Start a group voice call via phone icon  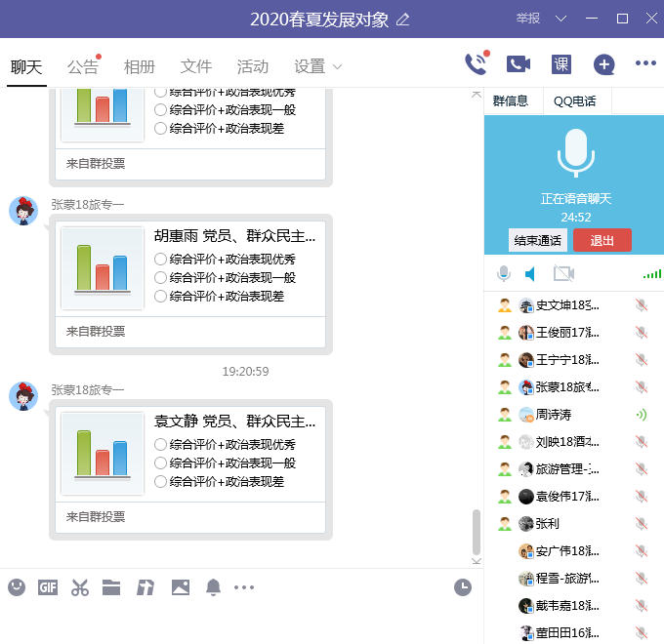pyautogui.click(x=476, y=64)
